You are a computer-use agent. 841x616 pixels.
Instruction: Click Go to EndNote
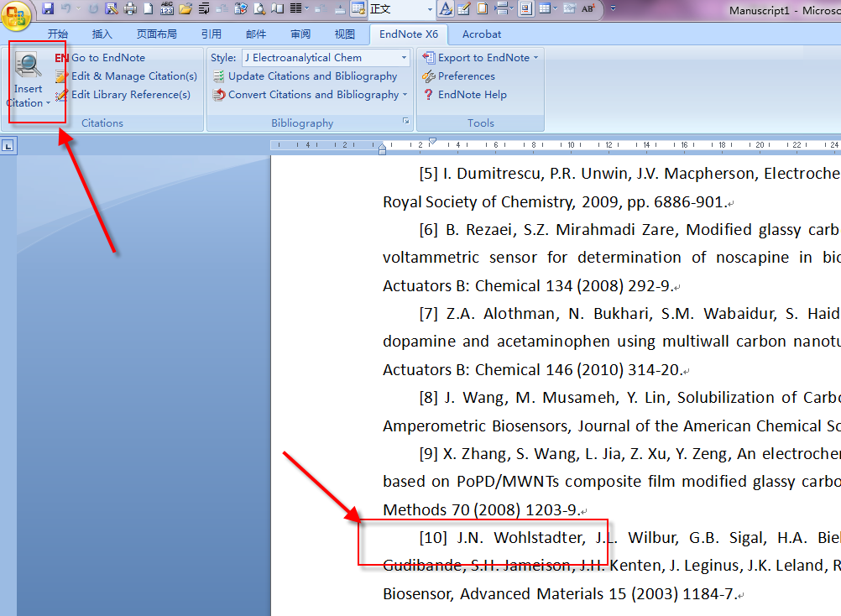point(107,58)
